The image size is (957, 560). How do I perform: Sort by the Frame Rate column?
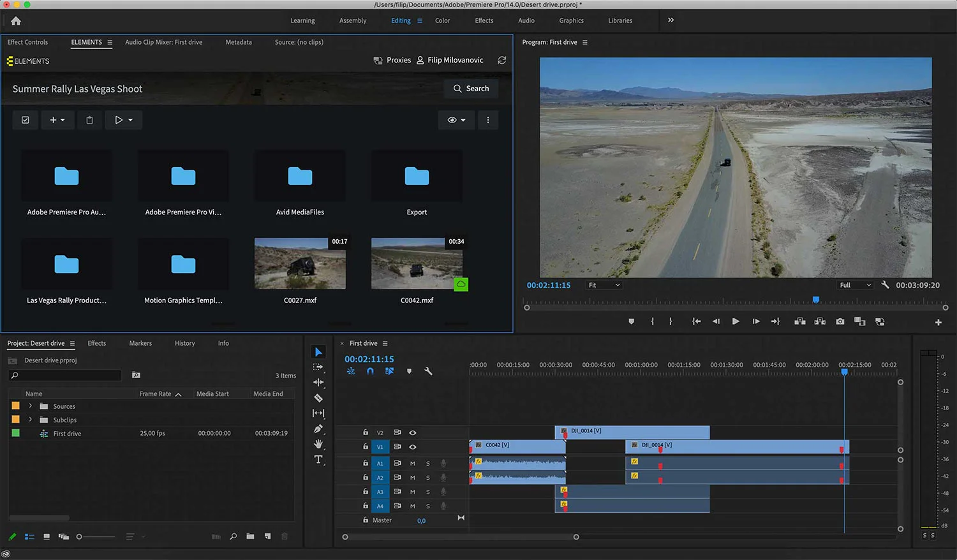[160, 394]
